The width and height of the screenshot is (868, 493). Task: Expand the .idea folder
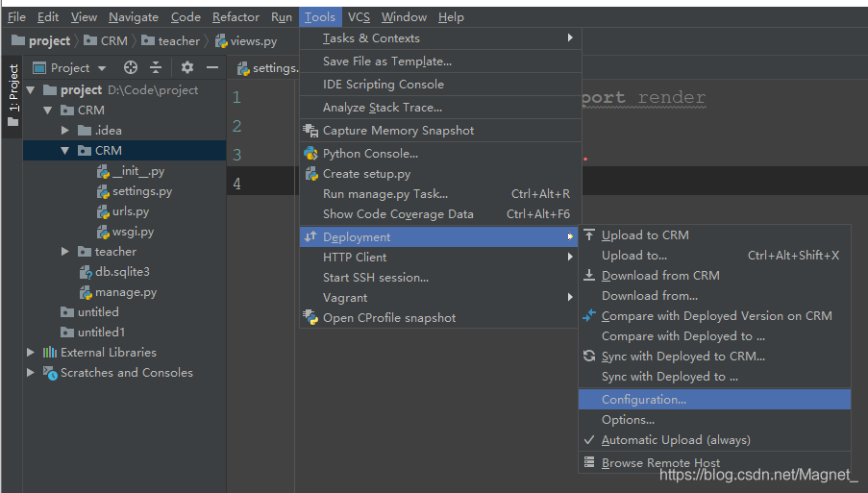pos(65,131)
